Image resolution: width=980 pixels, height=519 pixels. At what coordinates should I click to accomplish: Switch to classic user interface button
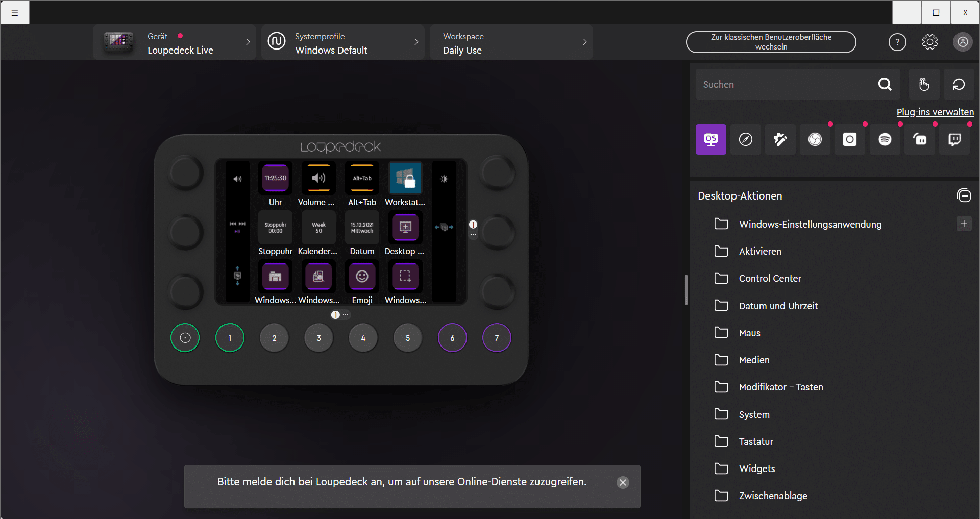click(771, 42)
